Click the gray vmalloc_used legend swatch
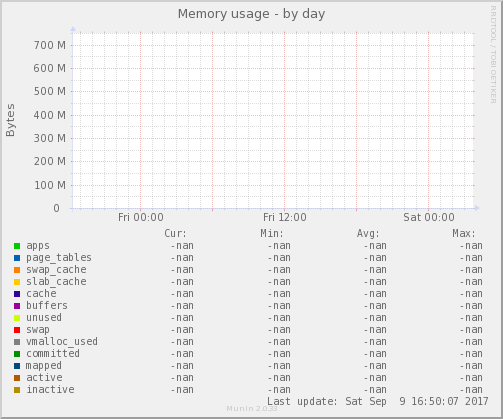 17,342
